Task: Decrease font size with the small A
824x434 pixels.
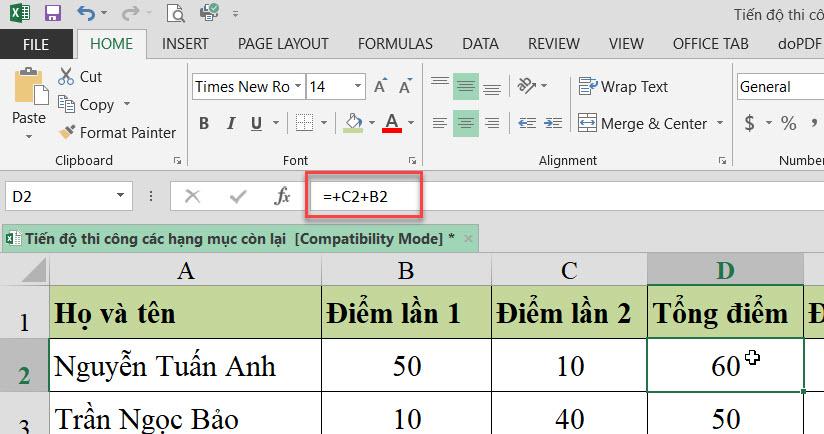Action: 405,86
